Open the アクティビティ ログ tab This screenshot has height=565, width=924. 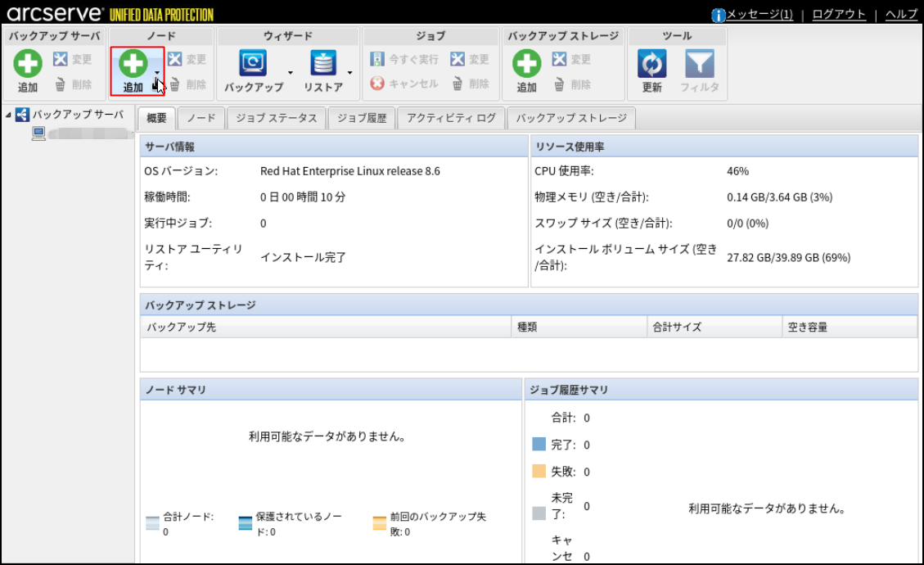451,118
